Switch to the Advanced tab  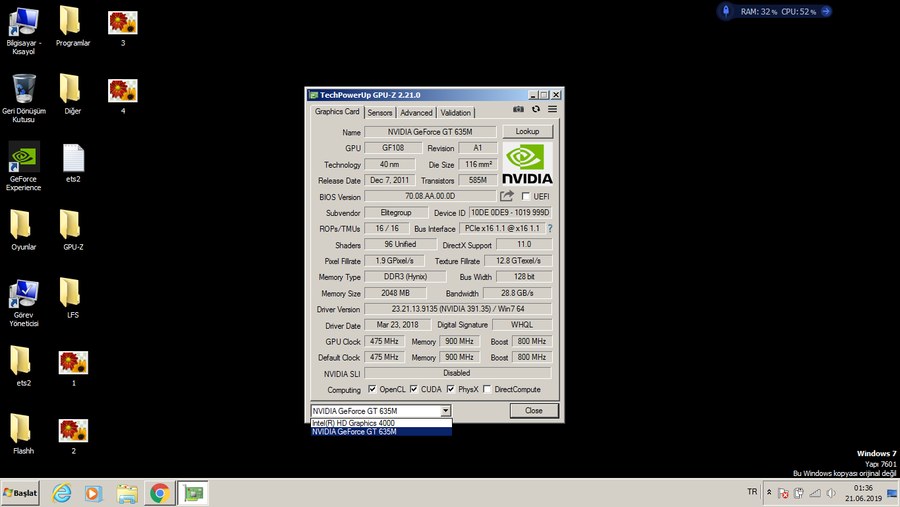[x=416, y=113]
